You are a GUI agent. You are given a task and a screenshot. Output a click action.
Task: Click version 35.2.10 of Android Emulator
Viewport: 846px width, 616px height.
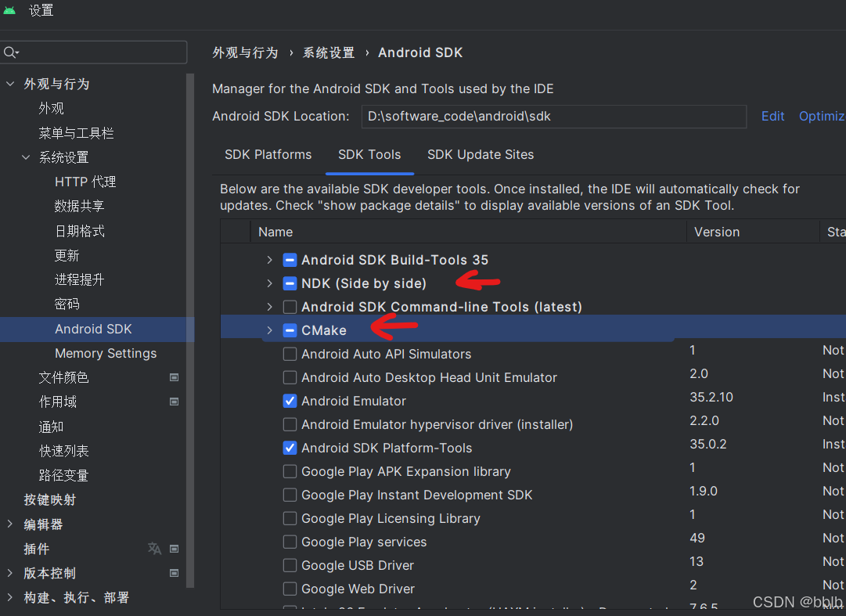click(711, 398)
